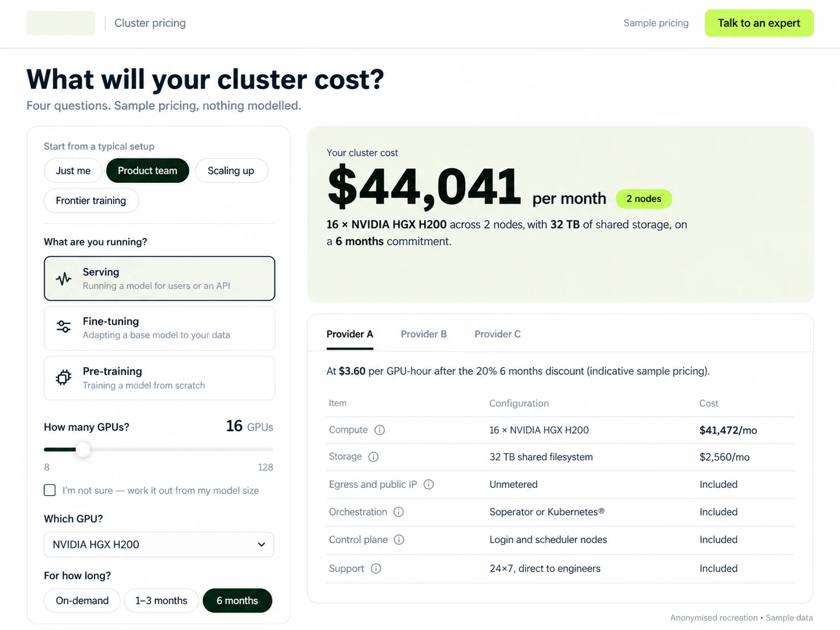Switch to the Provider A tab
This screenshot has height=630, width=840.
coord(350,334)
